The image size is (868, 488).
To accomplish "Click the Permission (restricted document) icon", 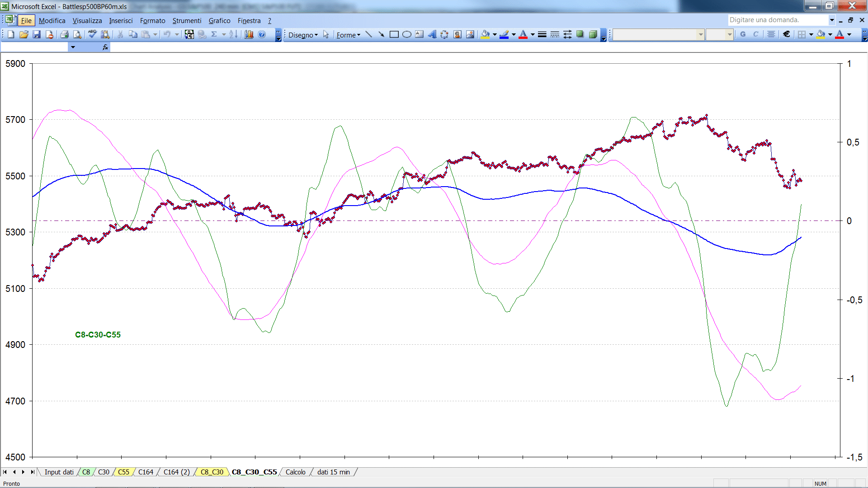I will point(49,34).
